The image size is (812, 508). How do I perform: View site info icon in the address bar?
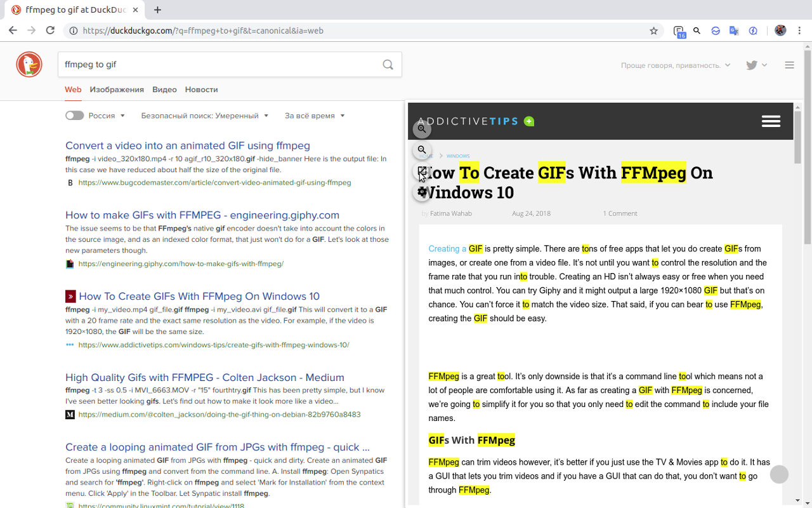74,30
